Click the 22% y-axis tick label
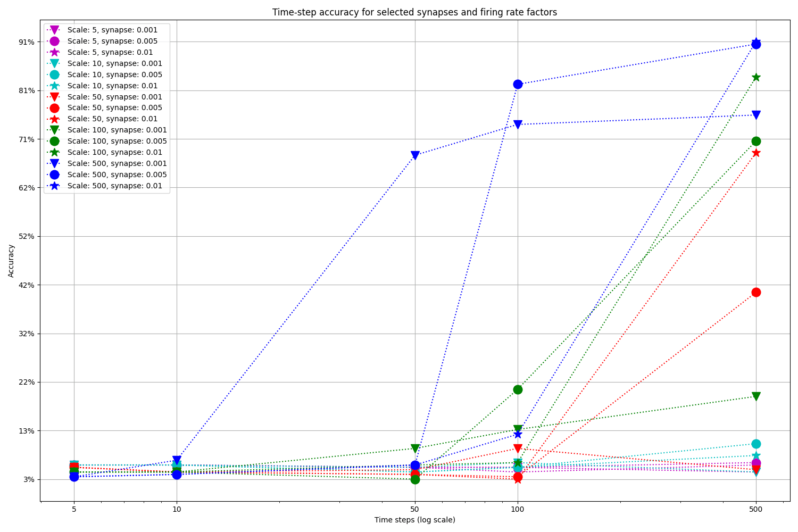 coord(27,383)
